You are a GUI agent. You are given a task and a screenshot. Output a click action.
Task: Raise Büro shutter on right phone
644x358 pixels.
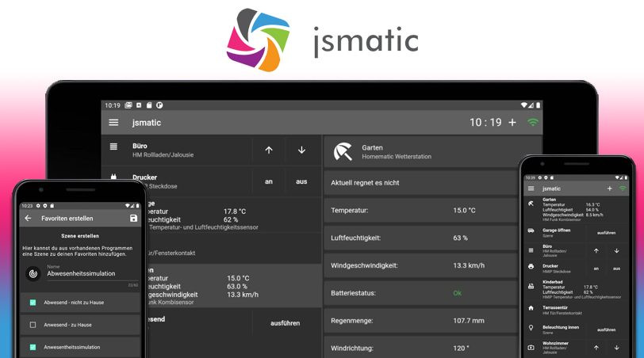(596, 250)
